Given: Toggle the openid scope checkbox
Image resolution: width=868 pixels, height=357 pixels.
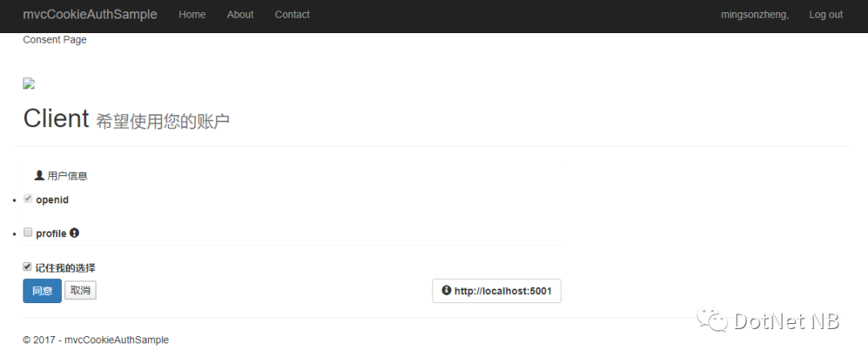Looking at the screenshot, I should 27,199.
